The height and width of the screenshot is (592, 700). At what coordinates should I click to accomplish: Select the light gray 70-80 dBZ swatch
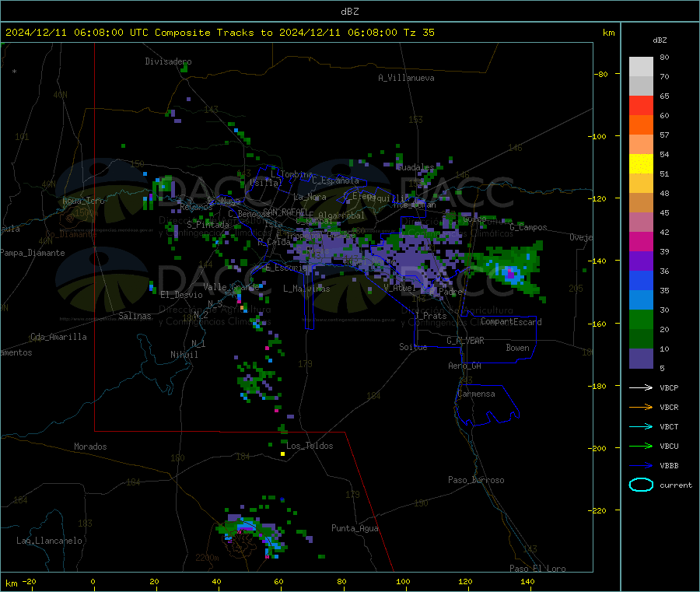(x=641, y=67)
